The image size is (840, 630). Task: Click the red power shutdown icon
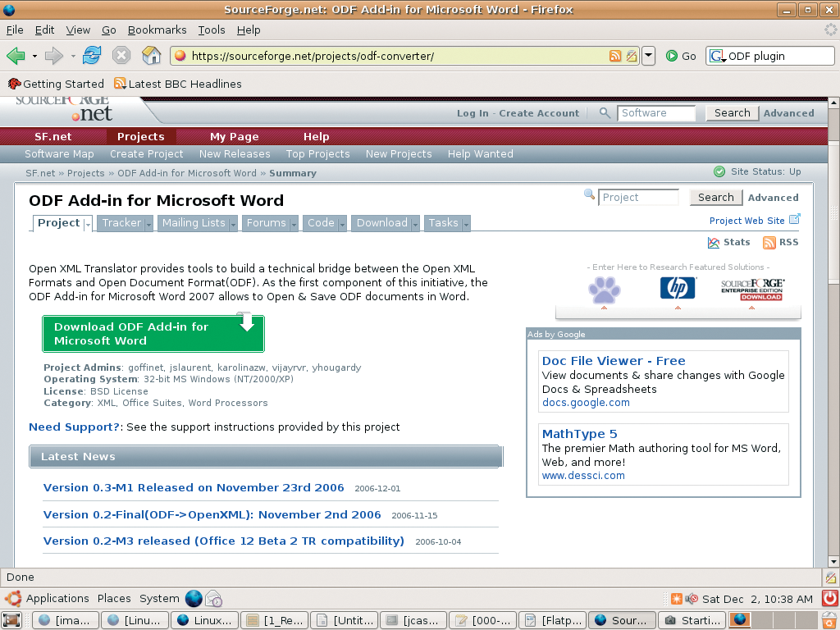pos(830,598)
